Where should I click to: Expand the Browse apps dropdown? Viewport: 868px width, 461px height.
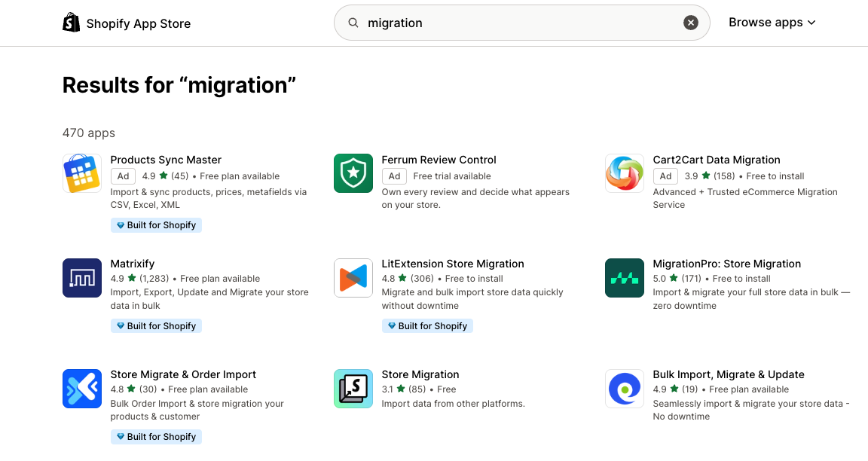pyautogui.click(x=772, y=23)
